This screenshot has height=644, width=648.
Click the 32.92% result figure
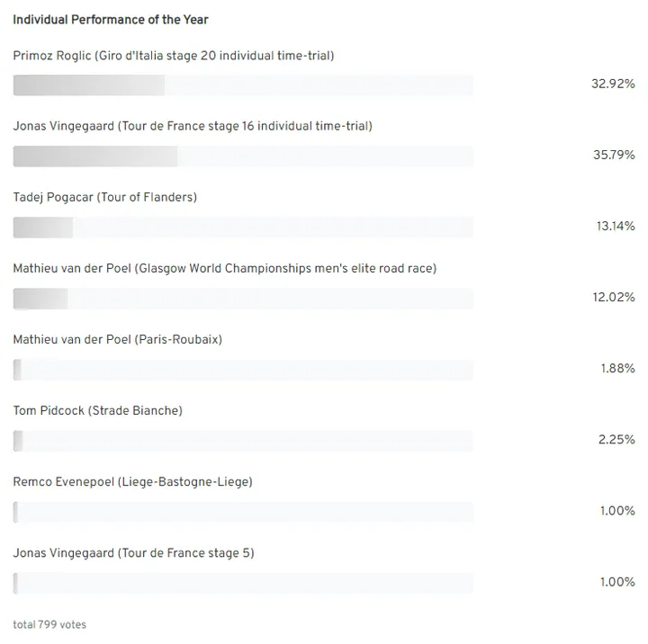(613, 84)
